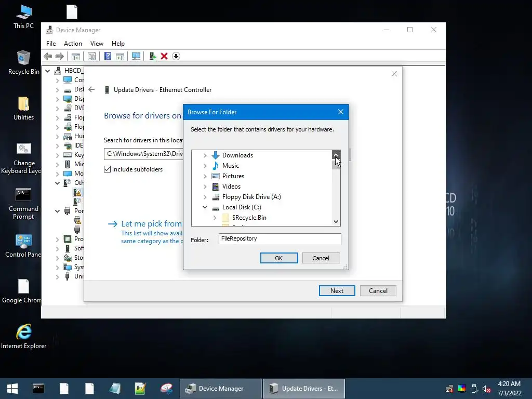Image resolution: width=532 pixels, height=399 pixels.
Task: Expand the Music folder node
Action: pos(205,166)
